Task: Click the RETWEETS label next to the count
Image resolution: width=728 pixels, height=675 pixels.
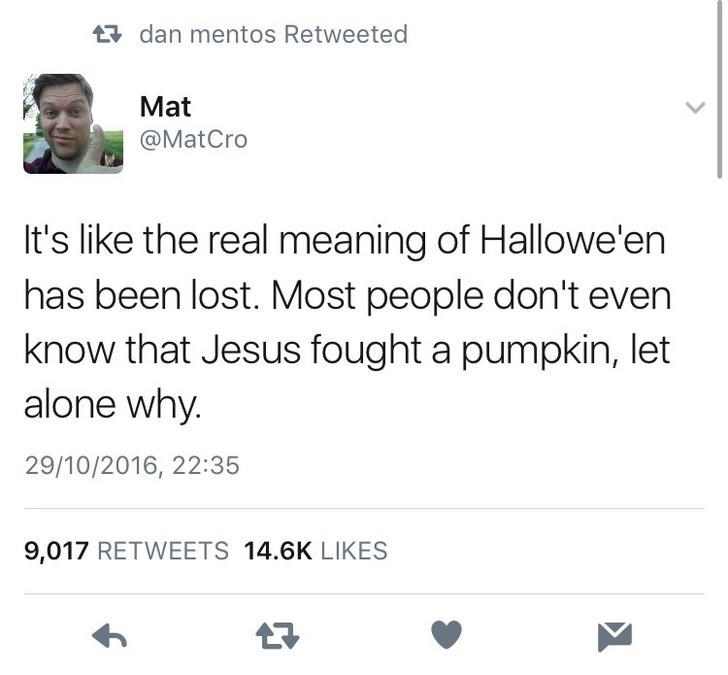Action: tap(163, 551)
